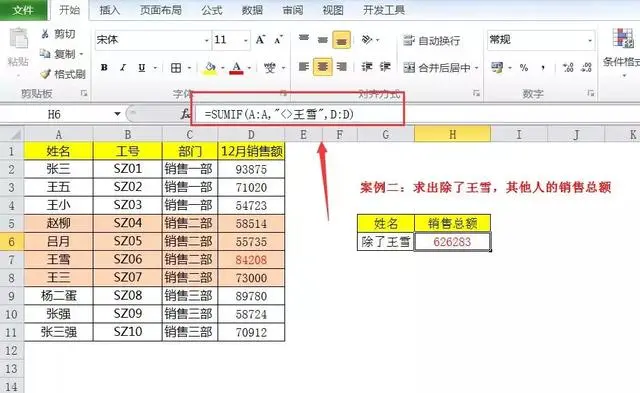Click the cell borders icon
640x393 pixels.
(x=176, y=68)
